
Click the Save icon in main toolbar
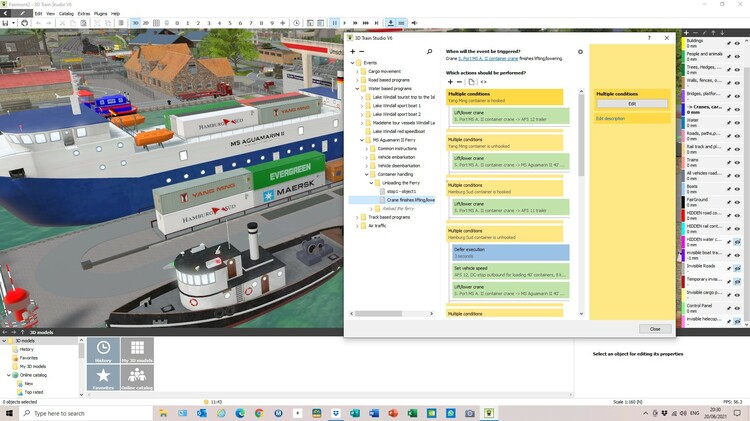coord(5,23)
